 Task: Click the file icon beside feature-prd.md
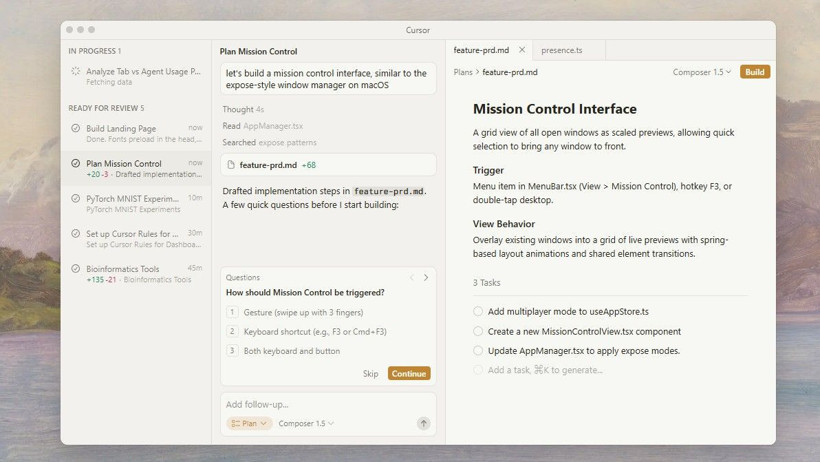pos(231,165)
